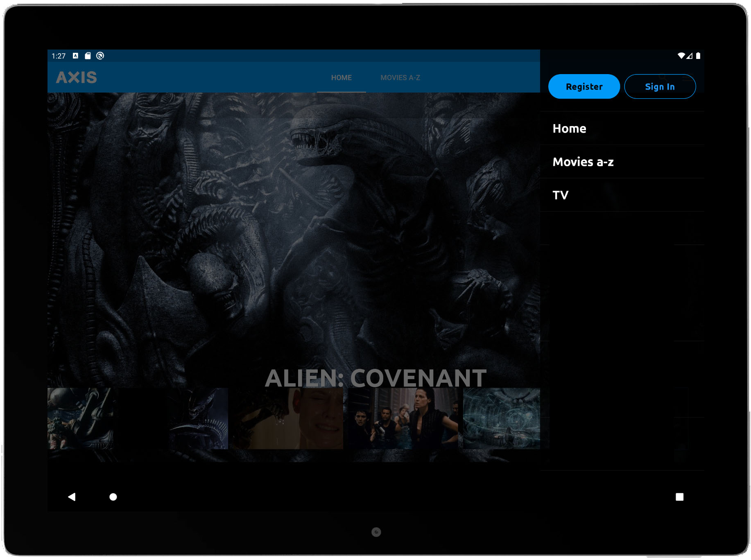Tap the battery status icon
This screenshot has height=560, width=751.
point(698,56)
